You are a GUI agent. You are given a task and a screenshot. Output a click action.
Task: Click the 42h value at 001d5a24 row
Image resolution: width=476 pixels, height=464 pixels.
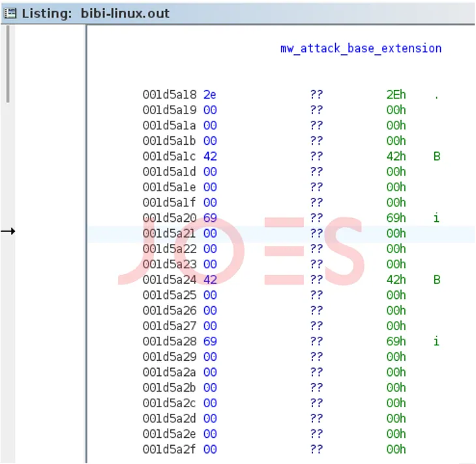click(396, 280)
